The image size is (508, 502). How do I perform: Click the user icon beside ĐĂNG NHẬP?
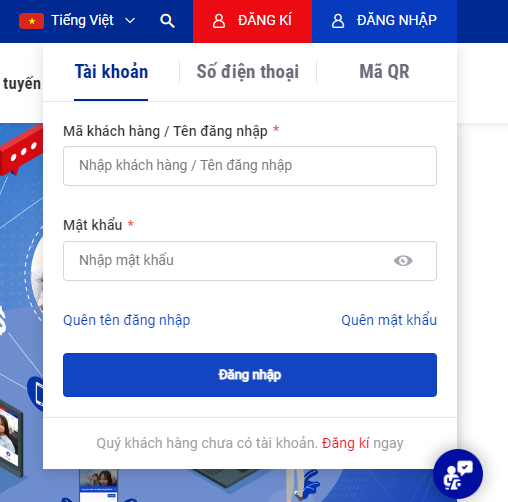338,21
